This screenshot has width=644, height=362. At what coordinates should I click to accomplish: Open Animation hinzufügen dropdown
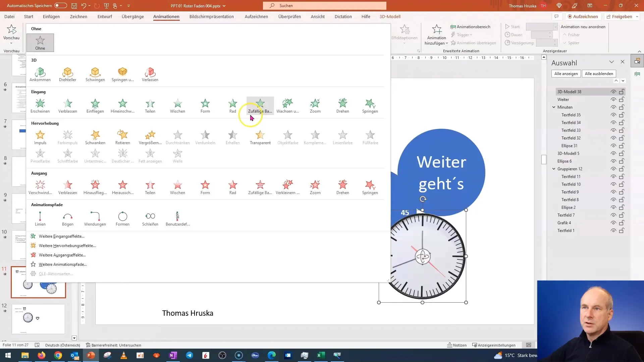[436, 35]
